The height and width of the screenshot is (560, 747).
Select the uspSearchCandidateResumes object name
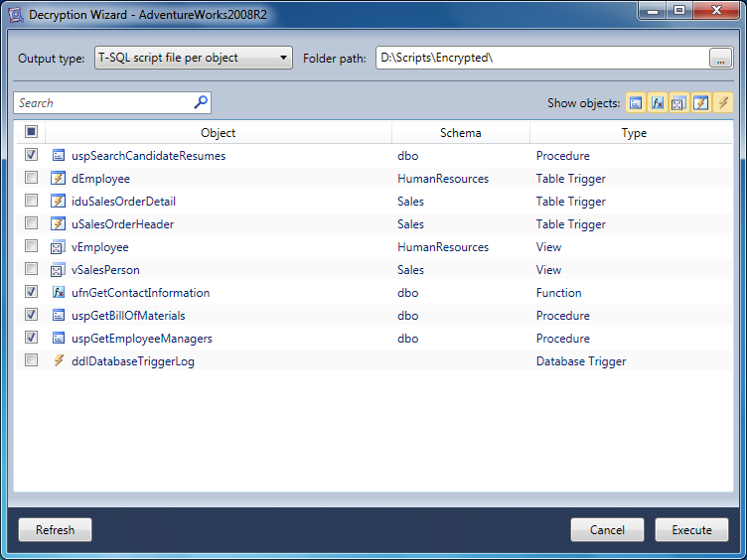(x=149, y=156)
